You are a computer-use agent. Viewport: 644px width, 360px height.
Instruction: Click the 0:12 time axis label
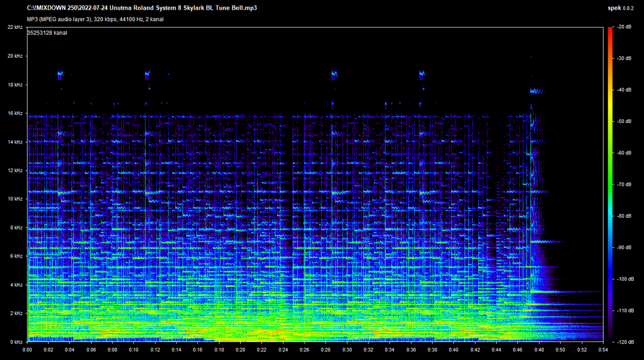point(155,350)
